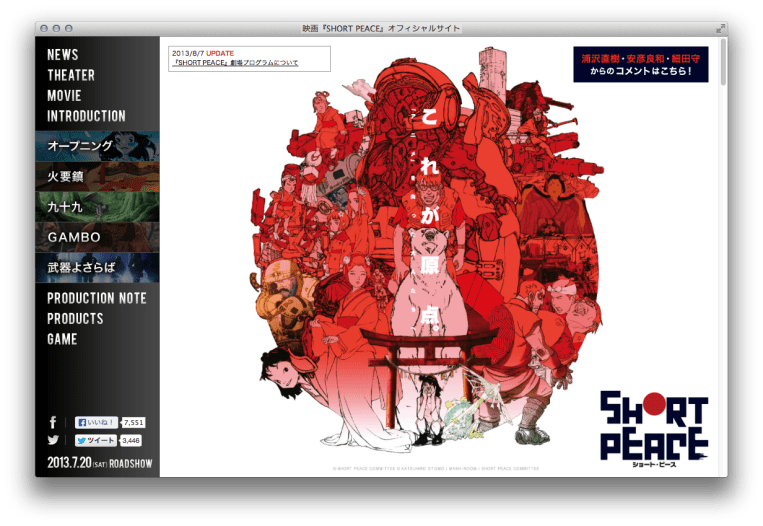Viewport: 763px width, 526px height.
Task: Open the 劇場プログラムについて update link
Action: click(236, 63)
